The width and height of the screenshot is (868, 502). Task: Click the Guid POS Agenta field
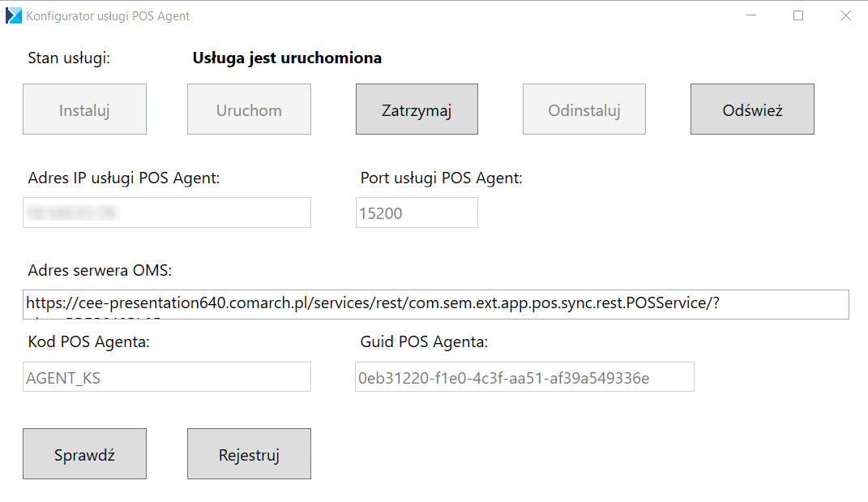(x=524, y=377)
